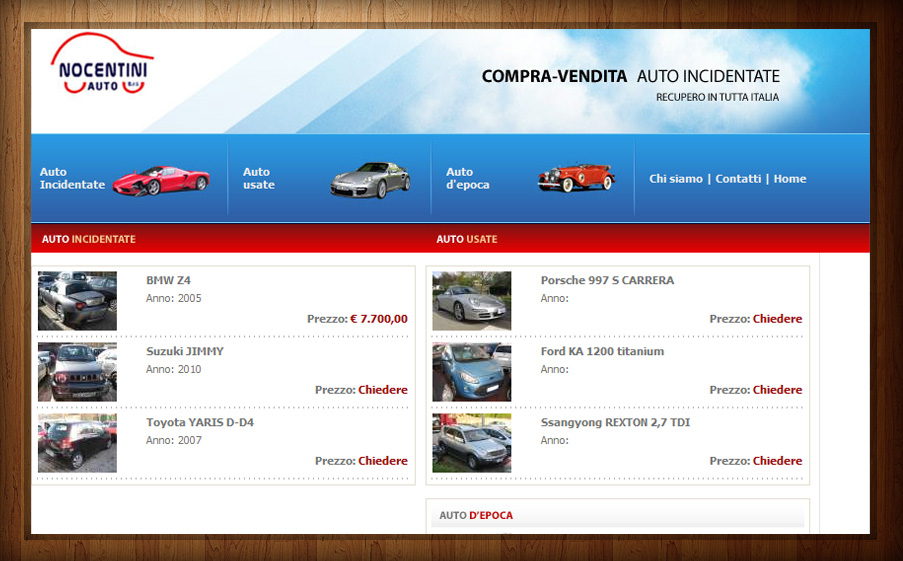This screenshot has height=561, width=903.
Task: Click the Anno: 2007 text
Action: coord(173,440)
